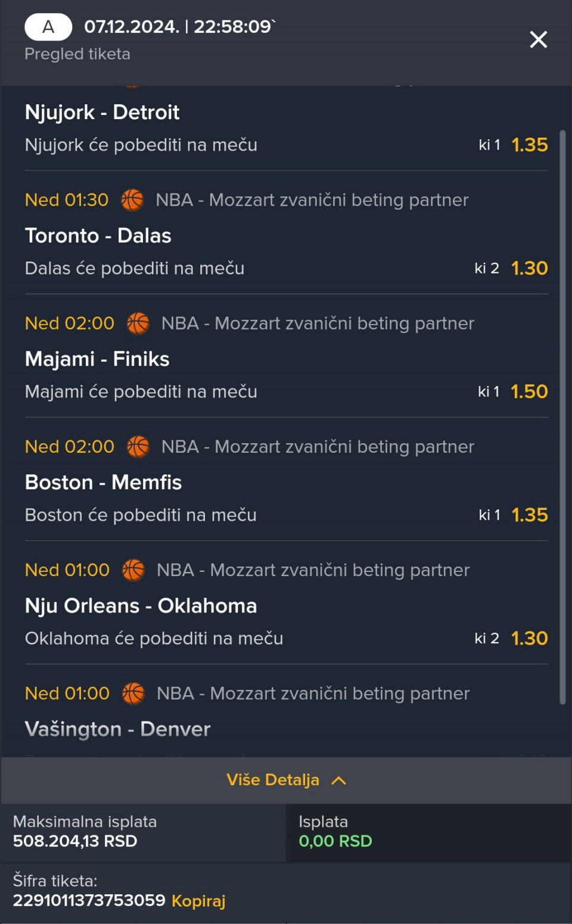The width and height of the screenshot is (572, 924).
Task: Tap the A ticket badge
Action: tap(48, 27)
